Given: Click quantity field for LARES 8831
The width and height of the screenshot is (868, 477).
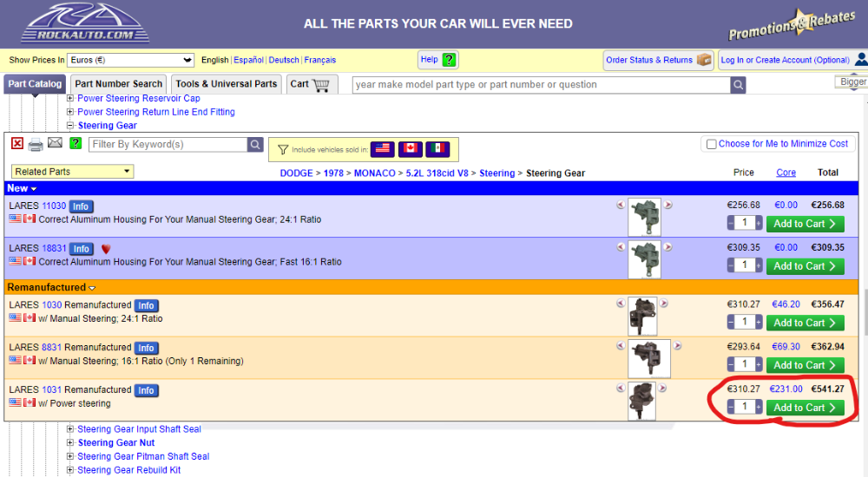Looking at the screenshot, I should pos(745,364).
